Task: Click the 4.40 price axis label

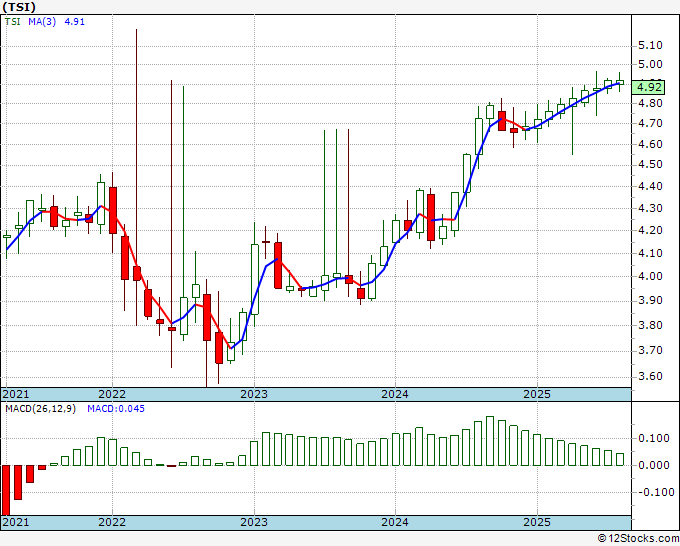Action: click(650, 186)
